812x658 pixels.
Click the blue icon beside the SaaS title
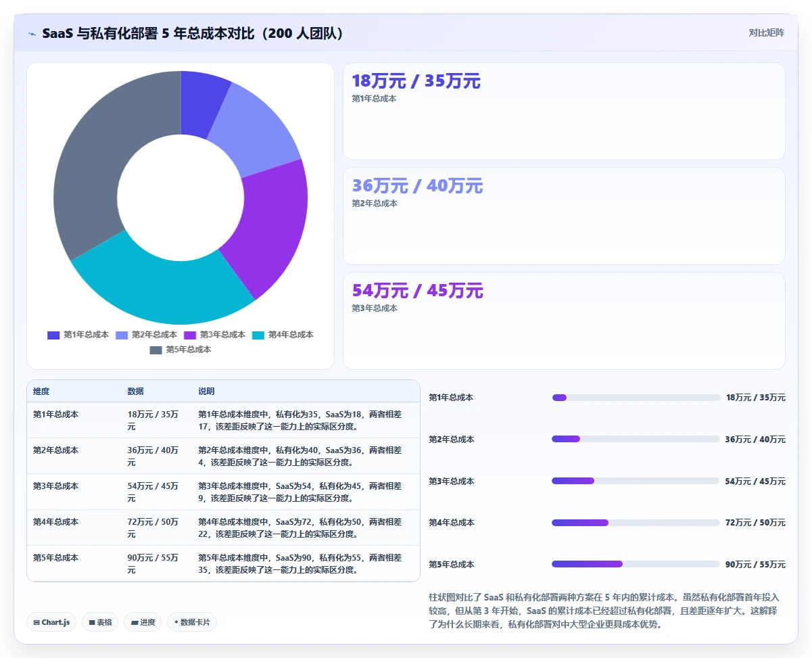pos(32,33)
